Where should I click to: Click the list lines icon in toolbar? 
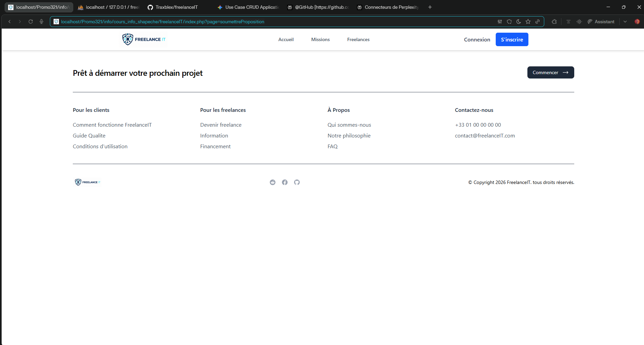569,22
